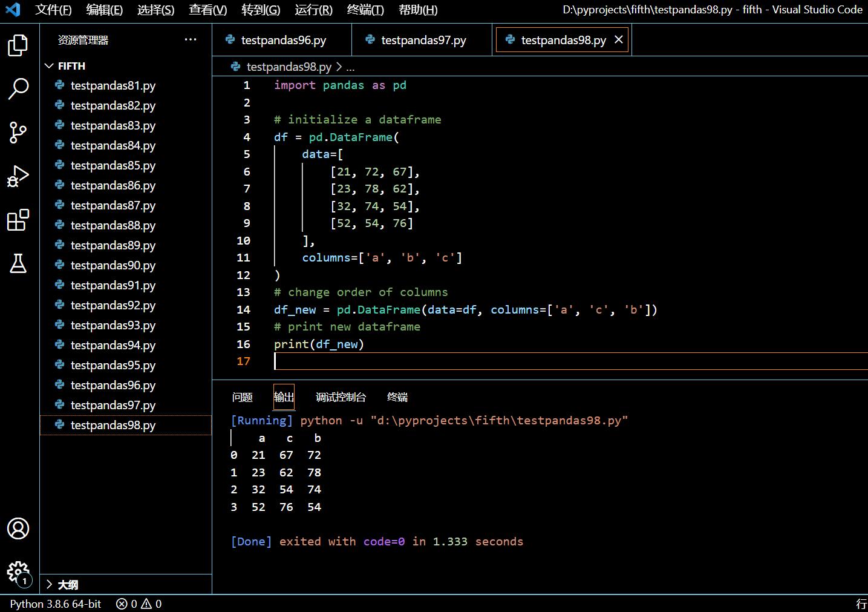Open the Source Control view
Screen dimensions: 868x612
point(18,132)
